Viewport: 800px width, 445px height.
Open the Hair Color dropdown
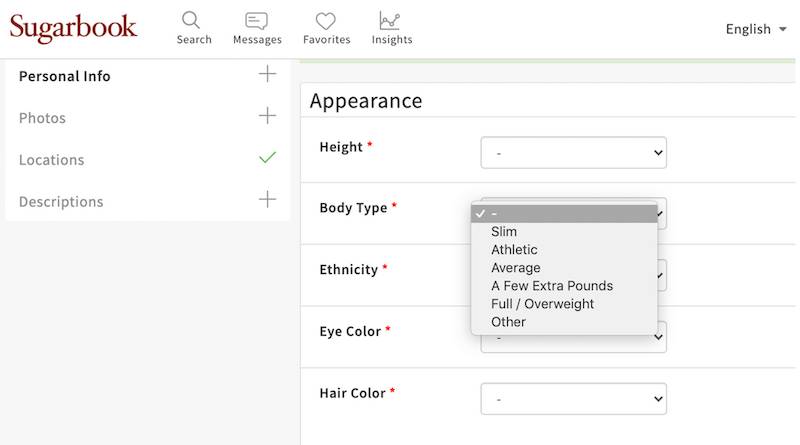tap(573, 399)
